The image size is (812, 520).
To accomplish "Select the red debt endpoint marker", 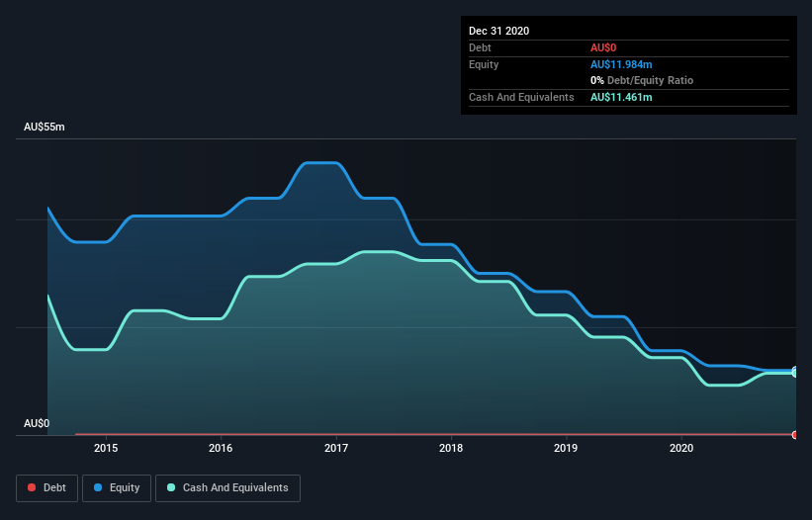I will 795,435.
